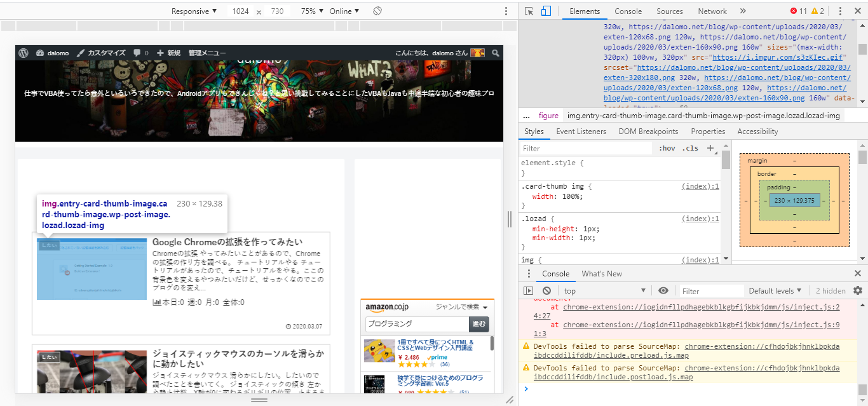Click the カスタマイズ admin bar link

click(x=101, y=53)
